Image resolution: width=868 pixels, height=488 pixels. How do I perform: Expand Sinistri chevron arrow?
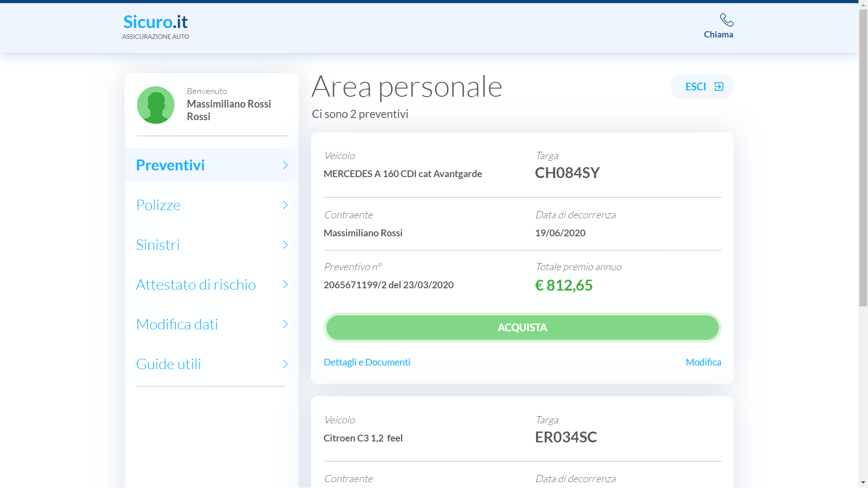[285, 245]
